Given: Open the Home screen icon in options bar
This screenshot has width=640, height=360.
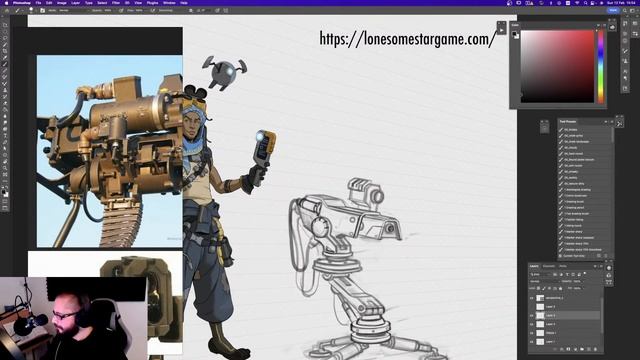Looking at the screenshot, I should [x=7, y=10].
